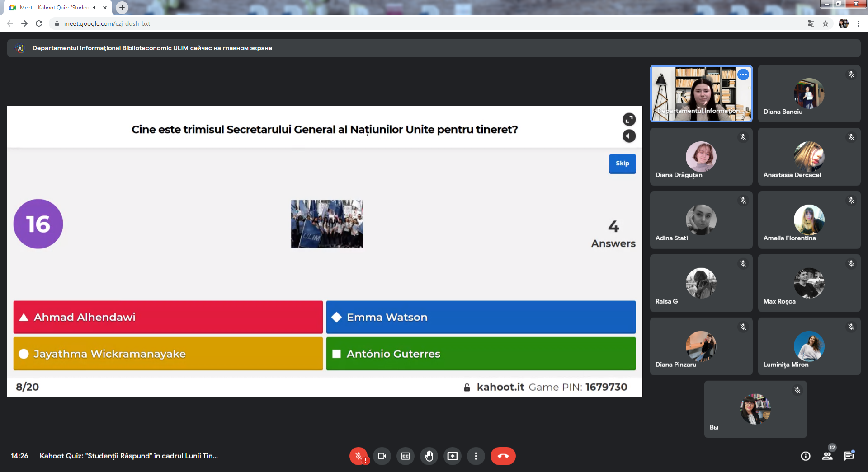The width and height of the screenshot is (868, 472).
Task: Select Luminița Miron's avatar
Action: click(809, 346)
